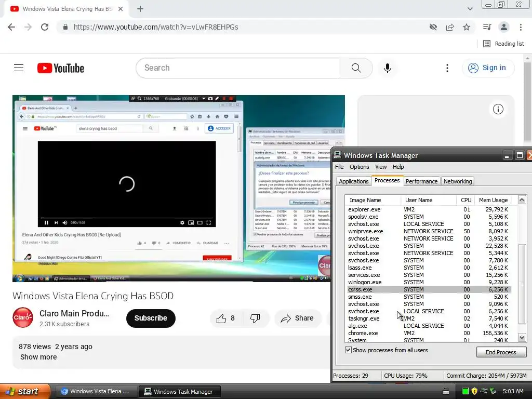Select the csrss.exe process row
Image resolution: width=532 pixels, height=399 pixels.
point(428,289)
